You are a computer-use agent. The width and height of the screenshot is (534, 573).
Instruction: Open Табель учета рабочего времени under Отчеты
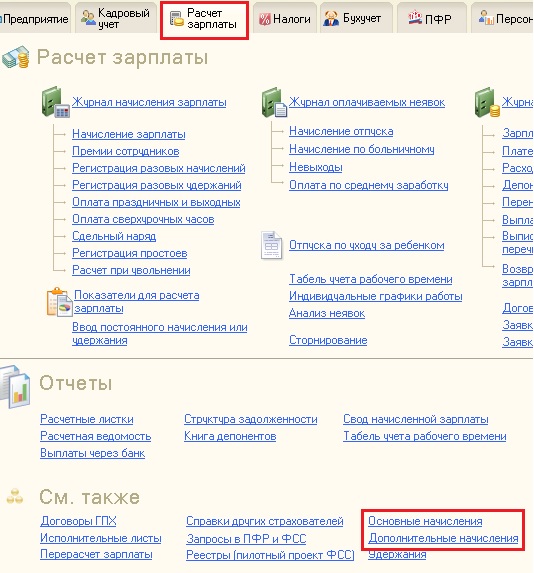[x=425, y=436]
